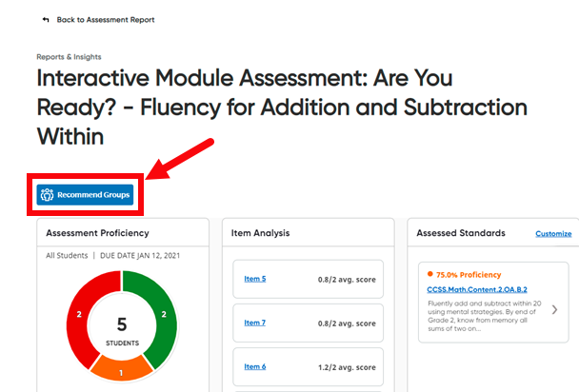Click the Recommend Groups button
Viewport: 579px width, 392px height.
pos(85,195)
